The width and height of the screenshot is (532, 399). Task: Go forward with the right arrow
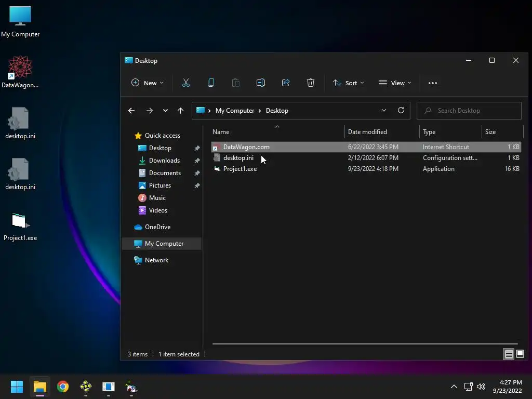point(149,111)
